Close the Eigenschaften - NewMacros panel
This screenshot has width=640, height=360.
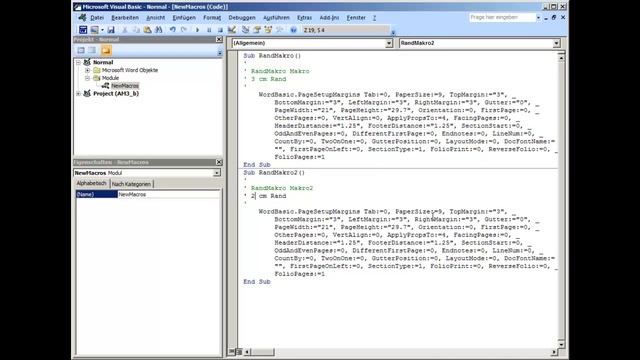(x=219, y=162)
